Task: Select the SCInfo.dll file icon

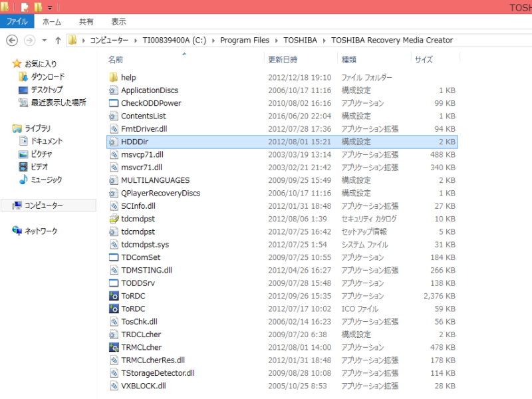Action: [114, 206]
